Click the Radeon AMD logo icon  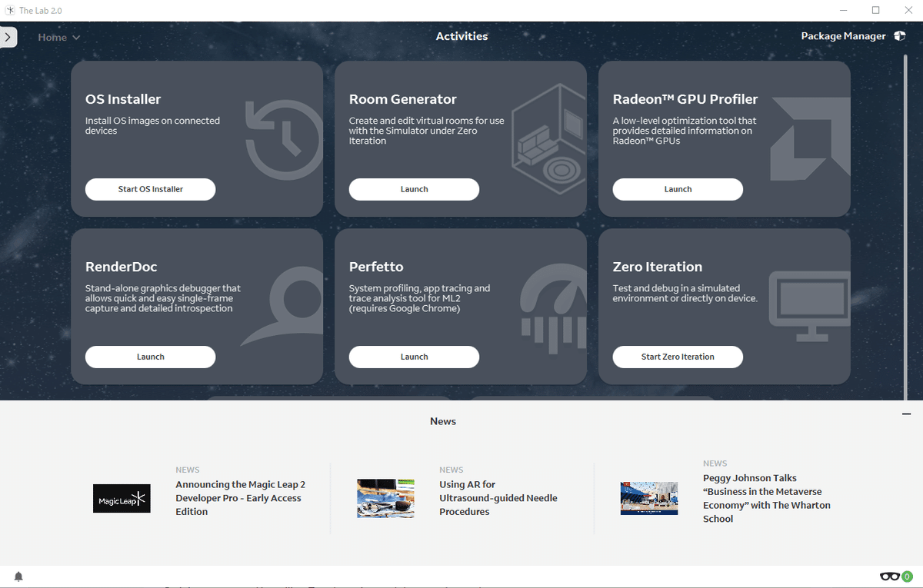[810, 138]
